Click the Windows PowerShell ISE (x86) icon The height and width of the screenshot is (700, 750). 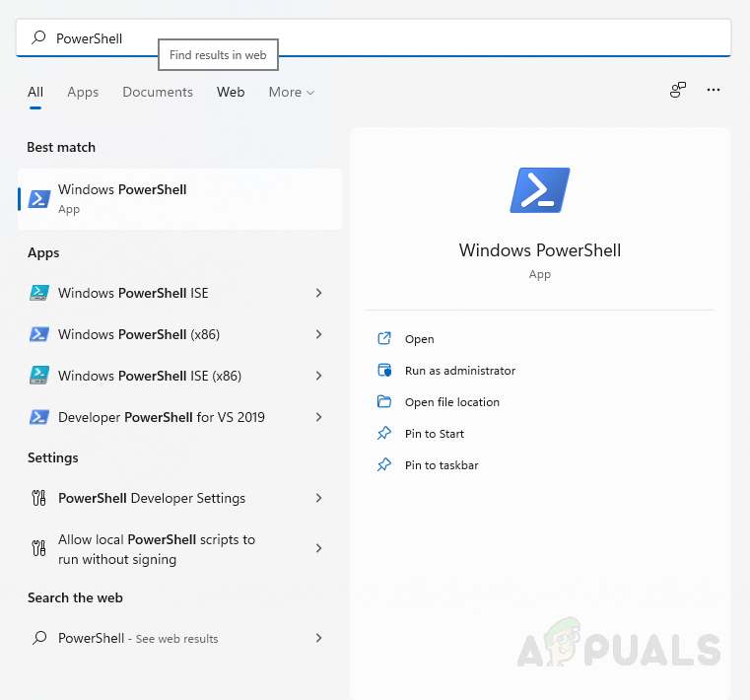coord(39,376)
